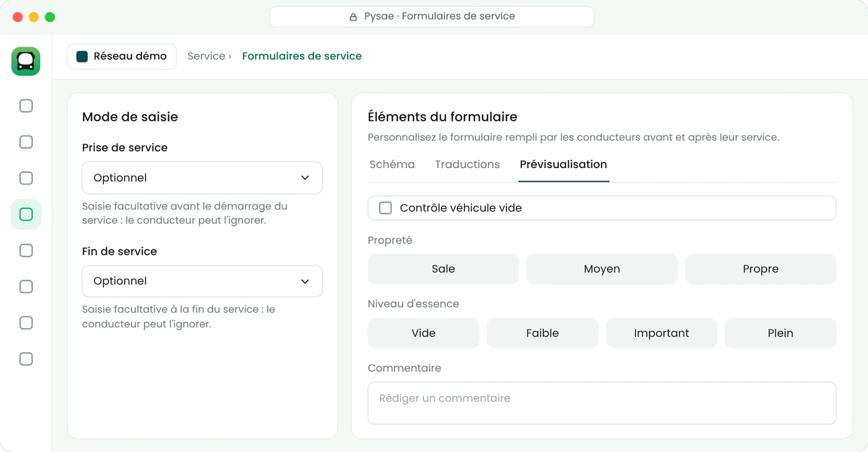Click the lock icon in address bar
The width and height of the screenshot is (868, 452).
[x=353, y=17]
